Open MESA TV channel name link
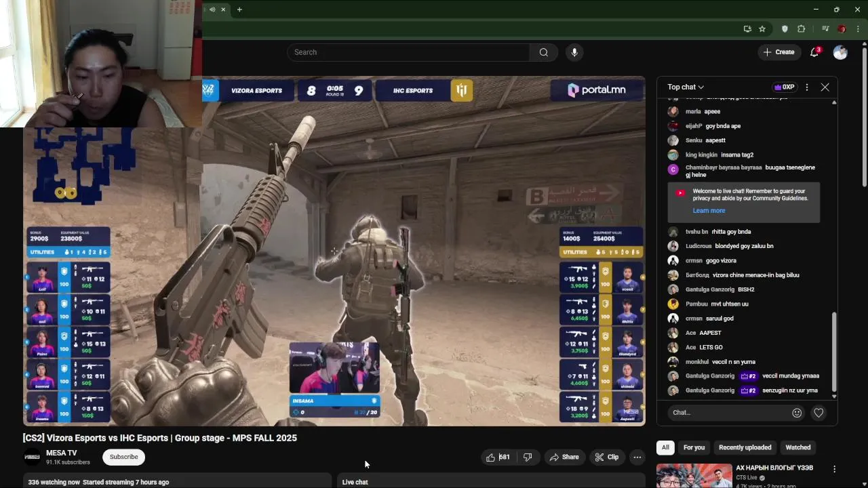Image resolution: width=868 pixels, height=488 pixels. (x=61, y=453)
